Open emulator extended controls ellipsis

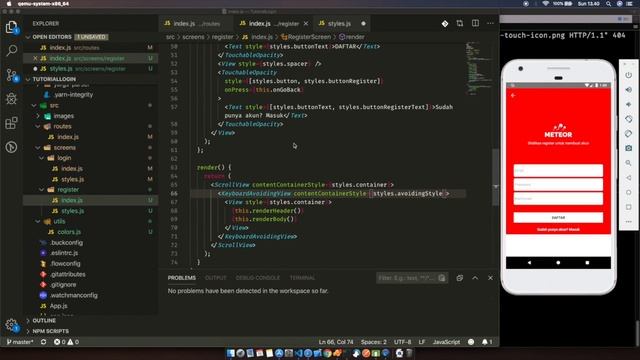629,222
